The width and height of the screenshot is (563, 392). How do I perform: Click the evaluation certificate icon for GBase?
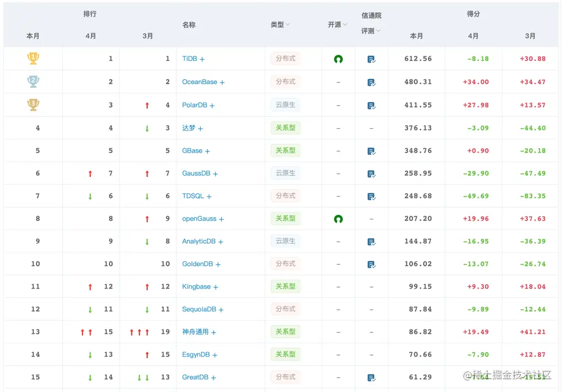click(x=371, y=151)
